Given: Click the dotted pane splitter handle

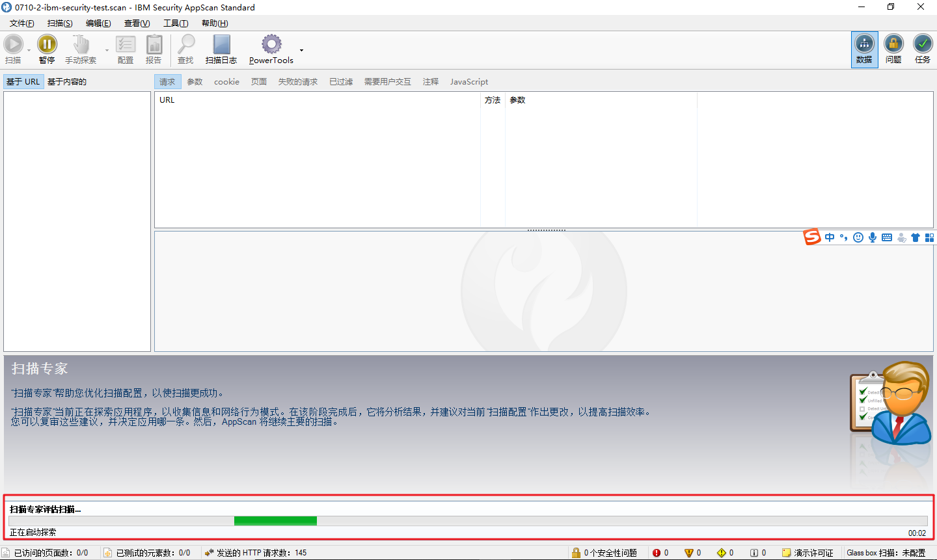Looking at the screenshot, I should pyautogui.click(x=546, y=230).
